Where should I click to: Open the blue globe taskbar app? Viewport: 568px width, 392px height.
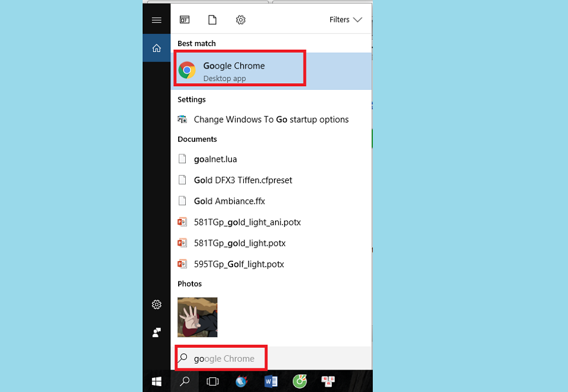[241, 381]
